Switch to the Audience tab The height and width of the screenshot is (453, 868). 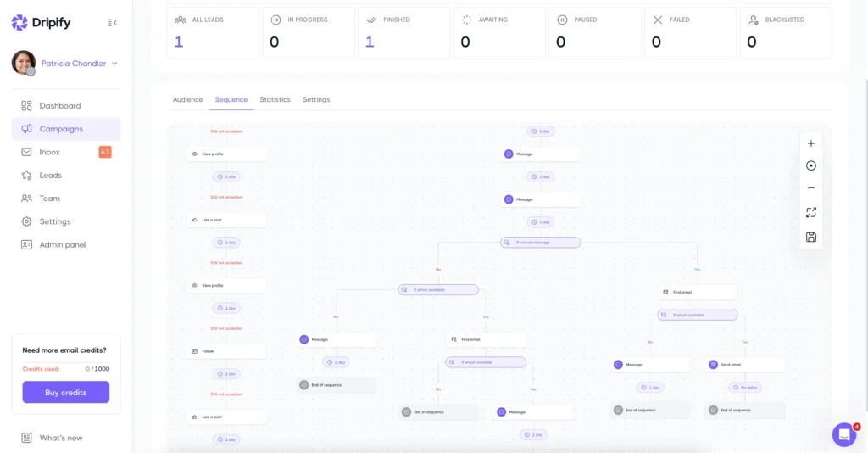click(x=187, y=99)
